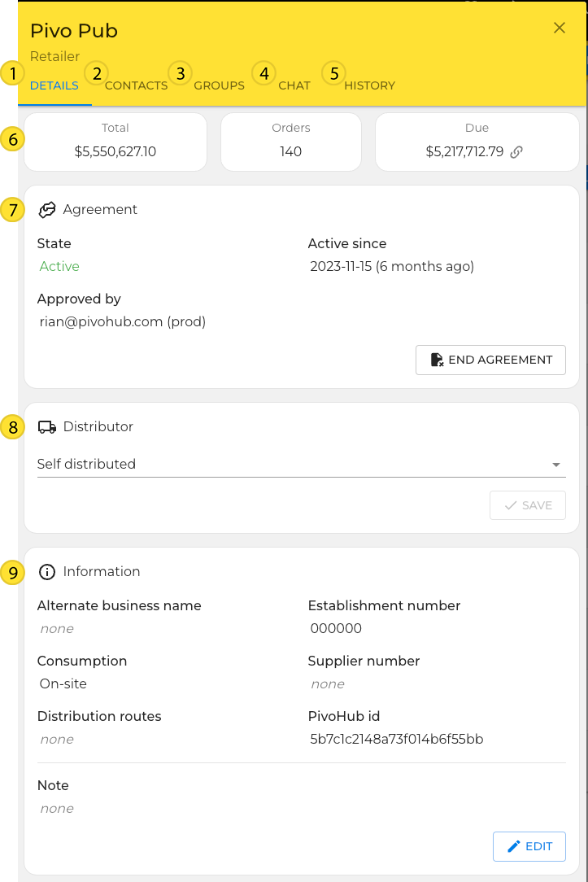This screenshot has width=588, height=882.
Task: Click the Establishment number 000000
Action: [x=336, y=628]
